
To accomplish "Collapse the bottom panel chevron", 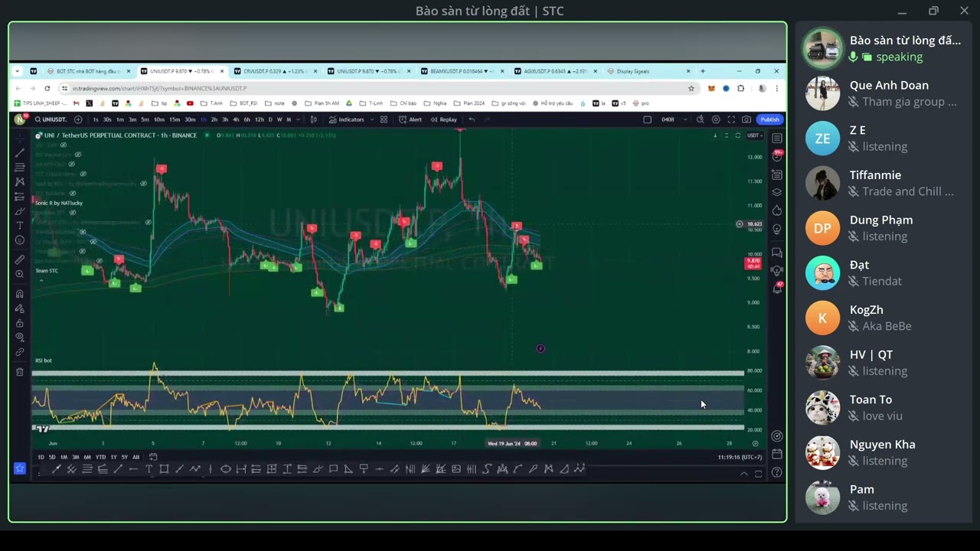I will pos(743,474).
